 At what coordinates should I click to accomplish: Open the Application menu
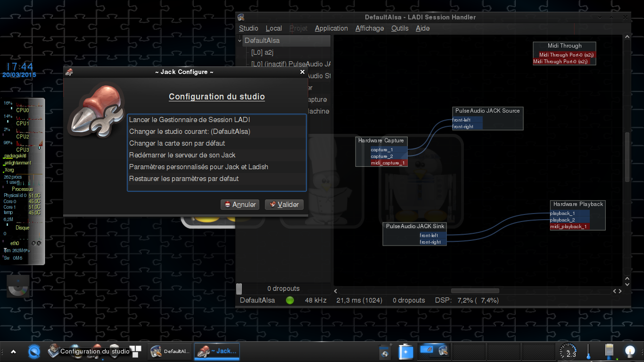tap(331, 28)
